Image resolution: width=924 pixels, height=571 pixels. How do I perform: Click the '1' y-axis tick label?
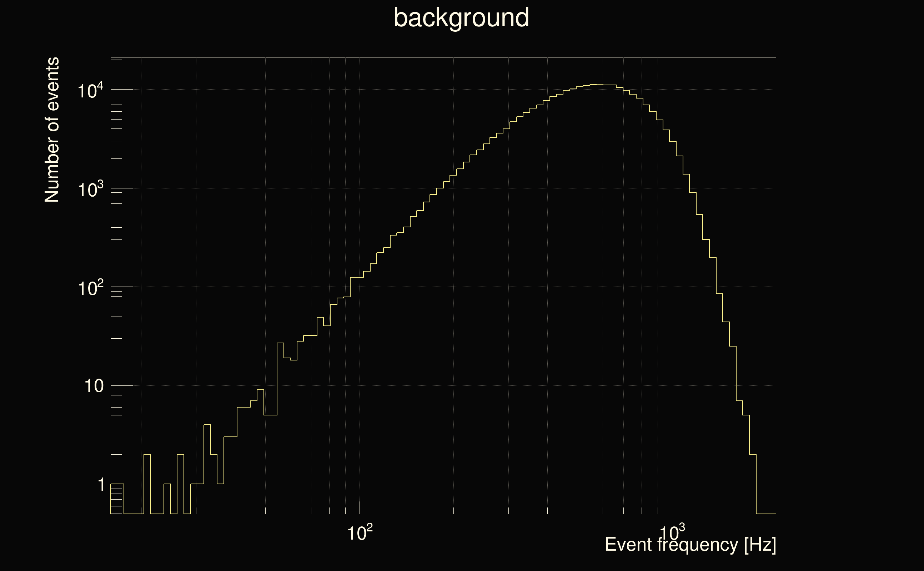[x=101, y=485]
